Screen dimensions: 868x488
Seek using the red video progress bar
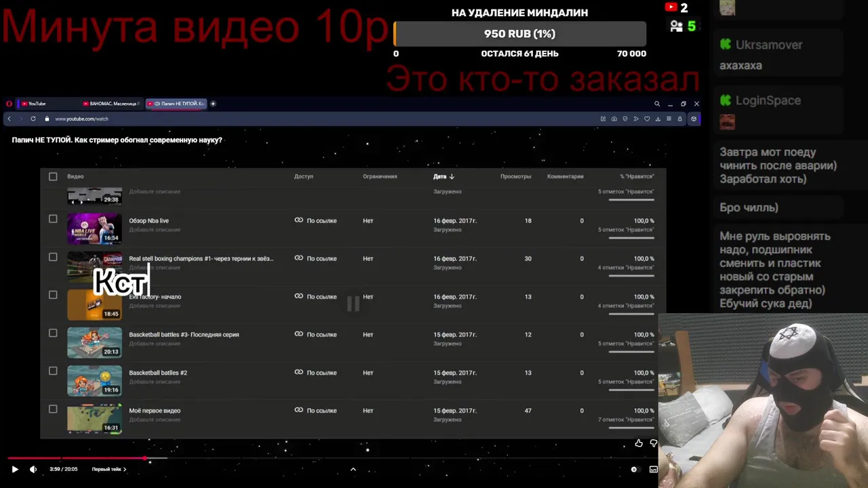point(77,459)
